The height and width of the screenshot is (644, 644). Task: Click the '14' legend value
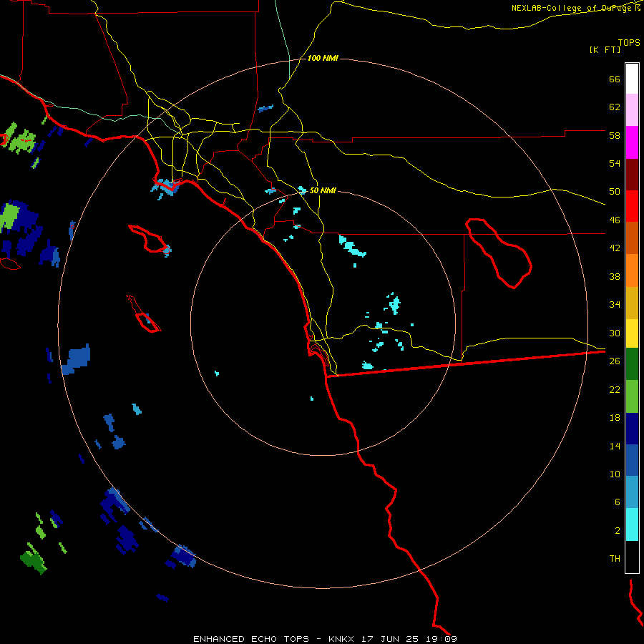point(615,446)
